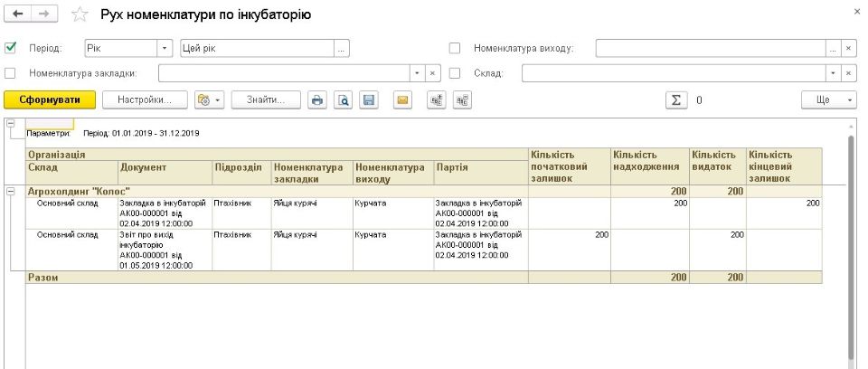The height and width of the screenshot is (369, 868).
Task: Navigate back with left arrow
Action: tap(18, 14)
